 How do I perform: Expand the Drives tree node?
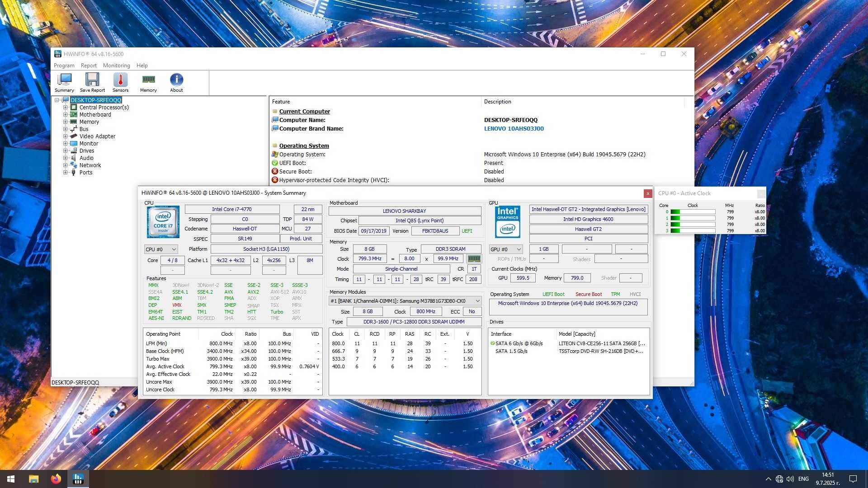[x=65, y=151]
